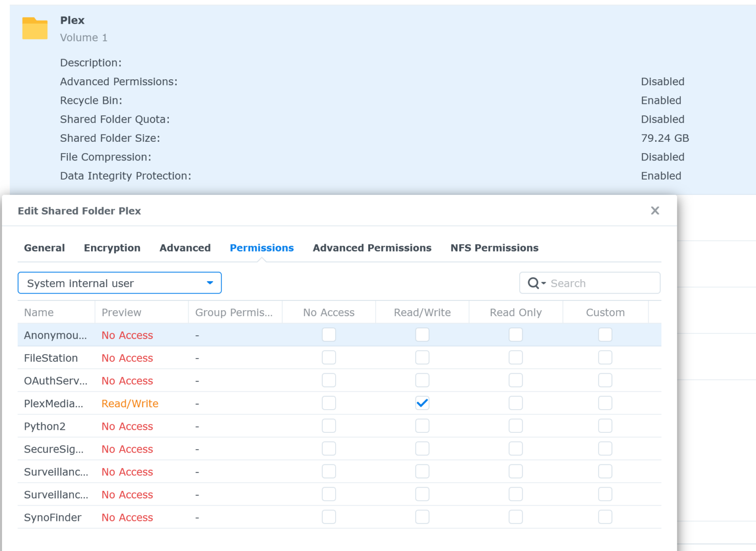Screen dimensions: 756x551
Task: Switch to the General tab
Action: [x=44, y=248]
